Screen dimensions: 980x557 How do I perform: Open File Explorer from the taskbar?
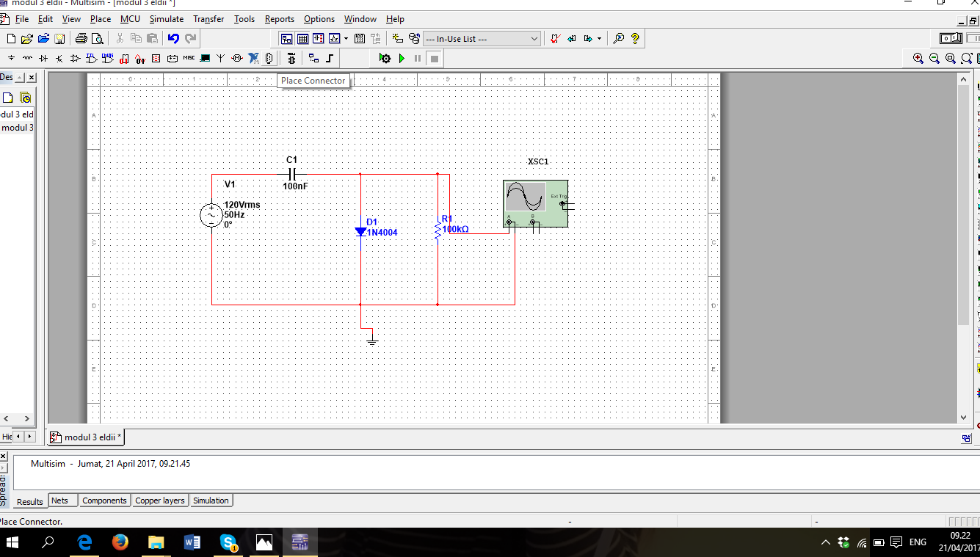point(156,542)
